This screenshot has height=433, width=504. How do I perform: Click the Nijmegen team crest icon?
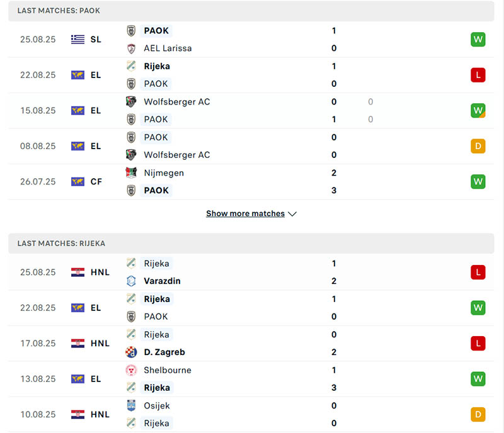point(131,173)
